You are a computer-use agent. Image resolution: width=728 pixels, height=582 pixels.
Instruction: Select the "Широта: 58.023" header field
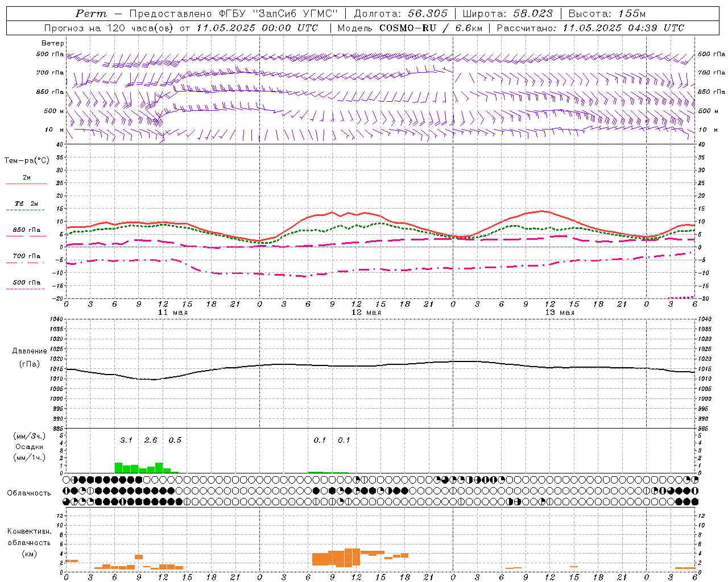coord(507,14)
